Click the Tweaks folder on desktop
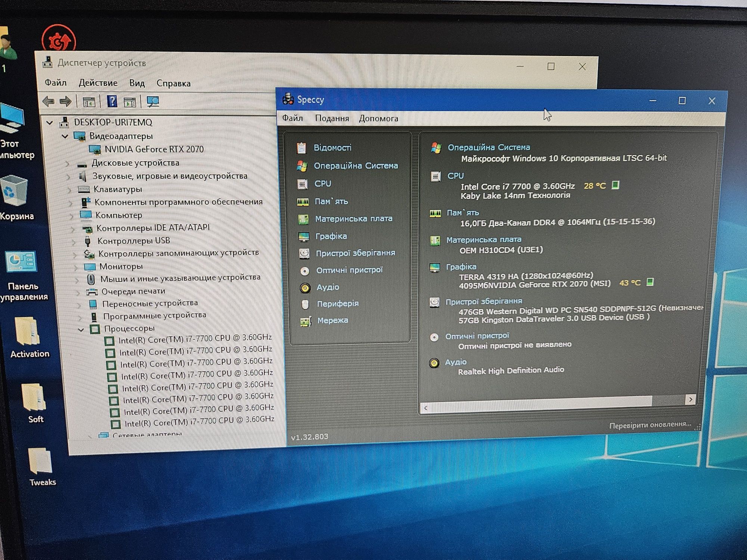 (x=42, y=467)
